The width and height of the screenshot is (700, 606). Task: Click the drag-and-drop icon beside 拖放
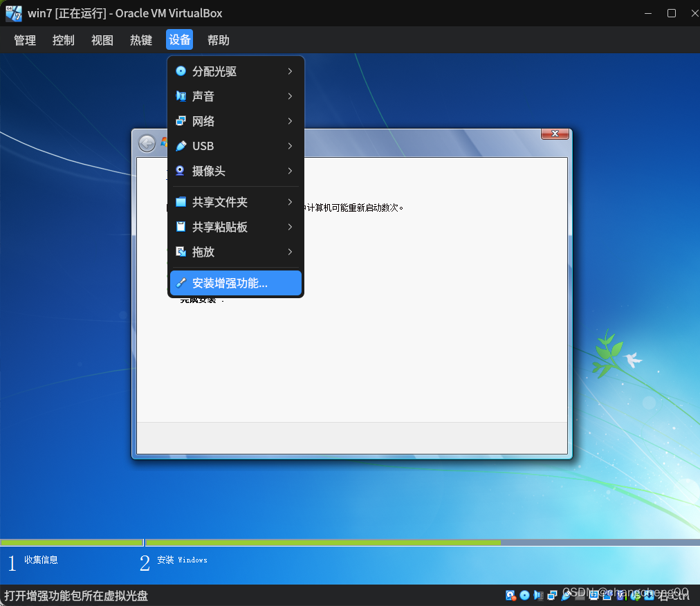click(x=181, y=252)
